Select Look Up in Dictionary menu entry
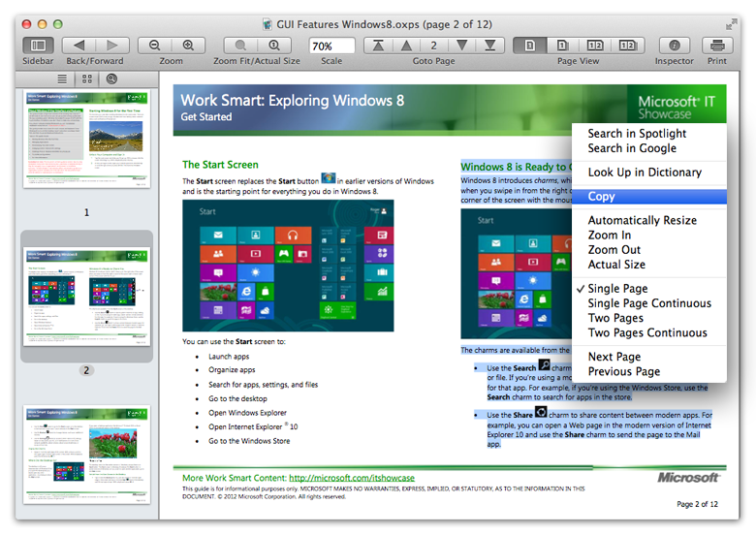 pyautogui.click(x=644, y=173)
